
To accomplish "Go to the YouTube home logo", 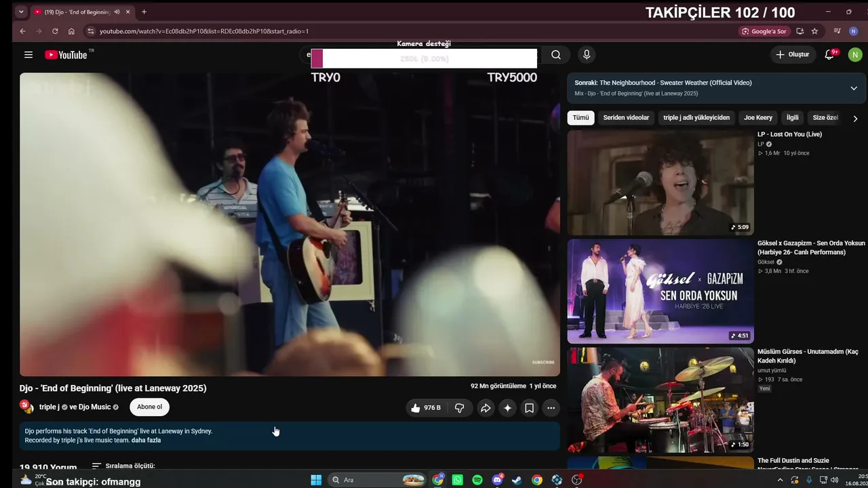I will (x=66, y=55).
